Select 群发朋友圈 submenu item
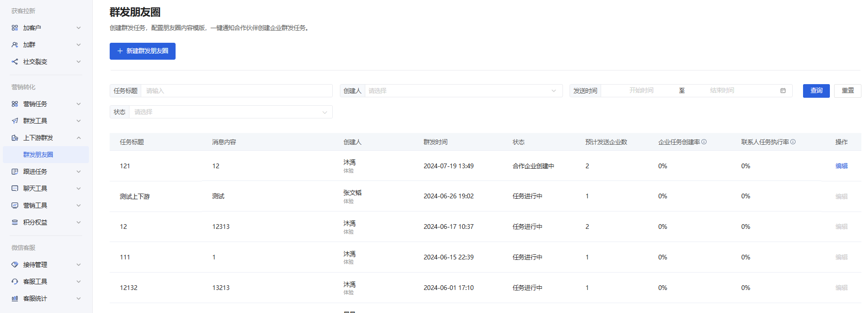 (x=46, y=155)
